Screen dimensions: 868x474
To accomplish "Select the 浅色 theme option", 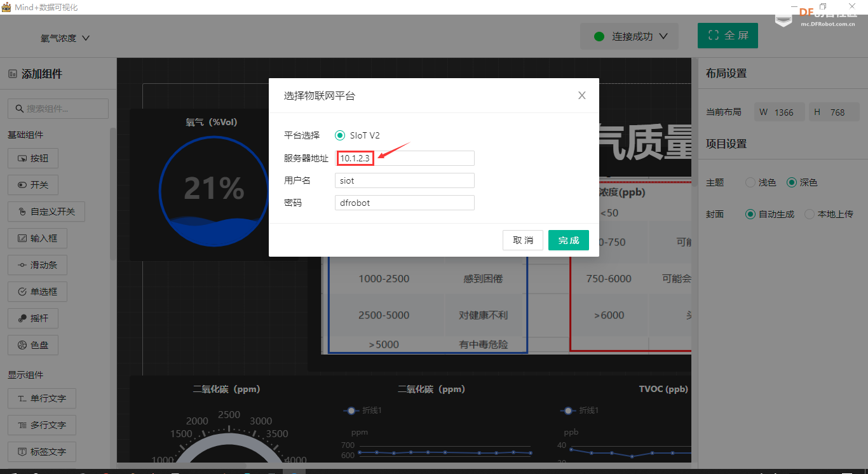I will (750, 182).
